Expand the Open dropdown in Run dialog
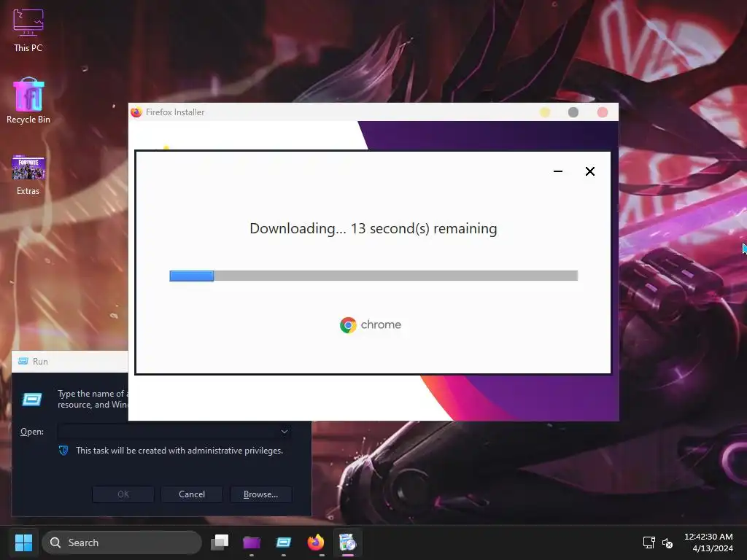The height and width of the screenshot is (560, 747). tap(285, 432)
